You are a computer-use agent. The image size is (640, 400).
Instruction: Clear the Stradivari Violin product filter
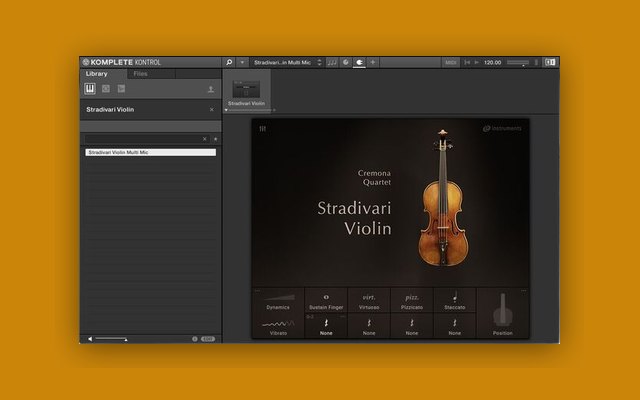[211, 109]
